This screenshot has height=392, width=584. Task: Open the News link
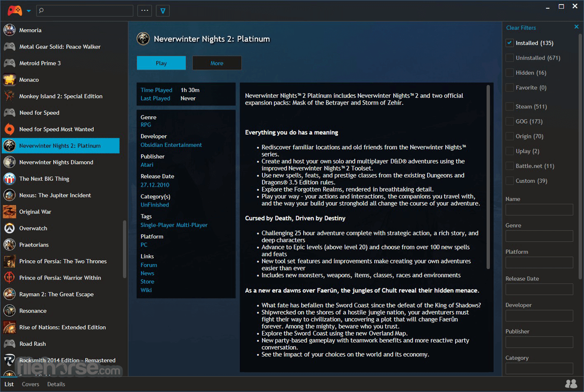pos(147,273)
